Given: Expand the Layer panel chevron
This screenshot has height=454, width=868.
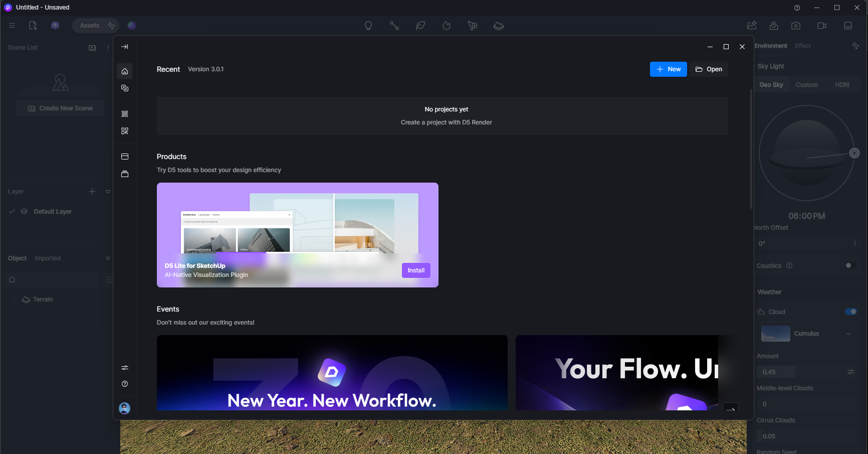Looking at the screenshot, I should pyautogui.click(x=108, y=192).
